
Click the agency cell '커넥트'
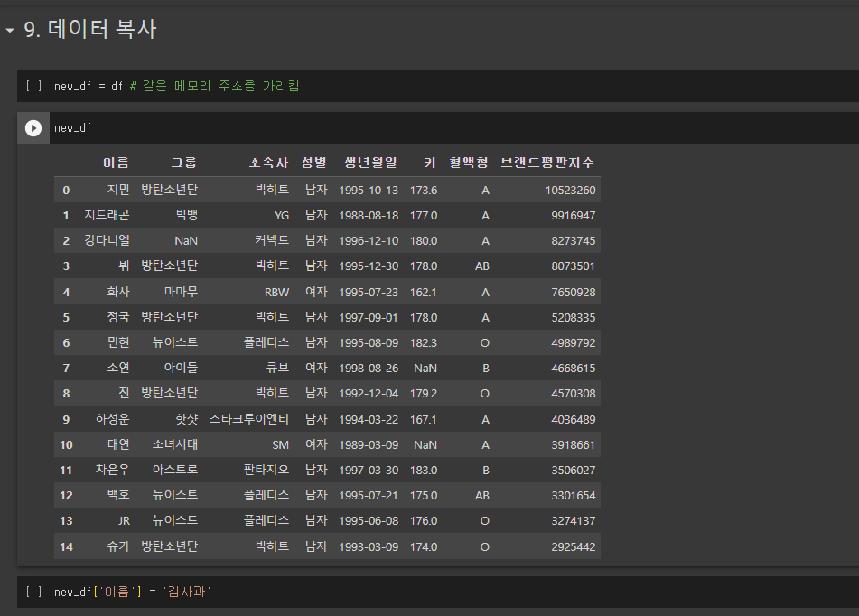point(272,240)
